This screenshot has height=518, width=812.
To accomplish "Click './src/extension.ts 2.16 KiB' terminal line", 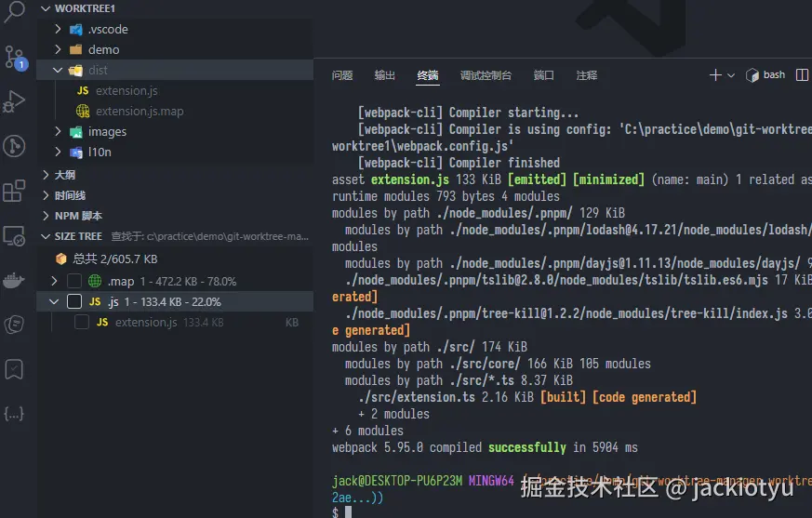I will coord(527,397).
